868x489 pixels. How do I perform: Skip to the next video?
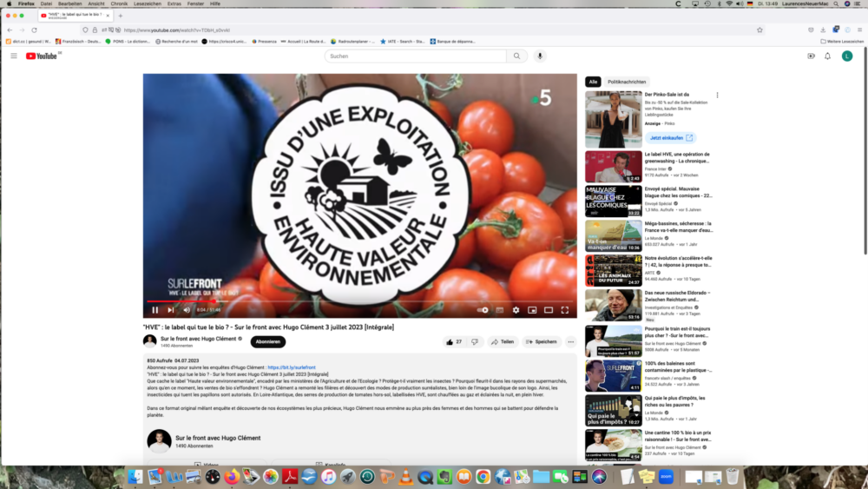170,310
